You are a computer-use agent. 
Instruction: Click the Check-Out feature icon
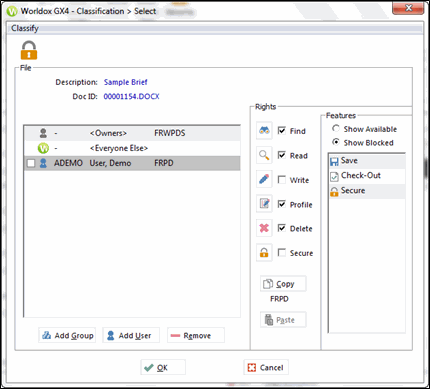[x=334, y=176]
